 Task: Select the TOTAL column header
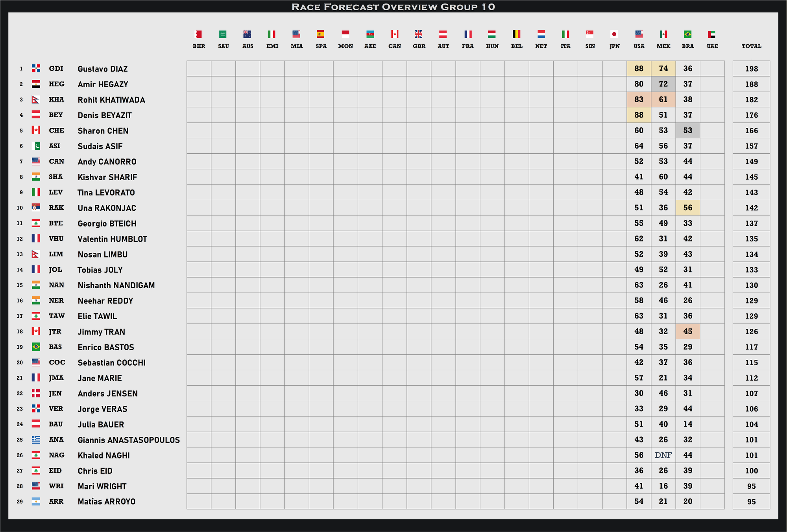[x=751, y=46]
